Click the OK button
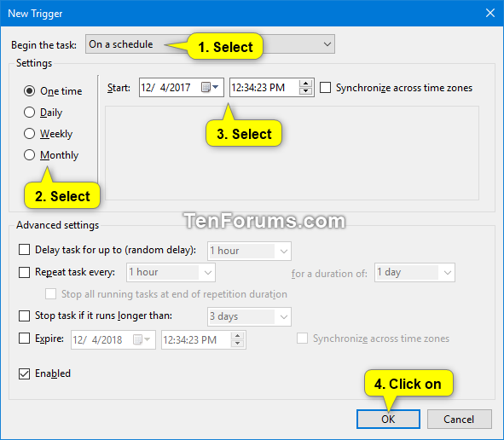 [388, 420]
